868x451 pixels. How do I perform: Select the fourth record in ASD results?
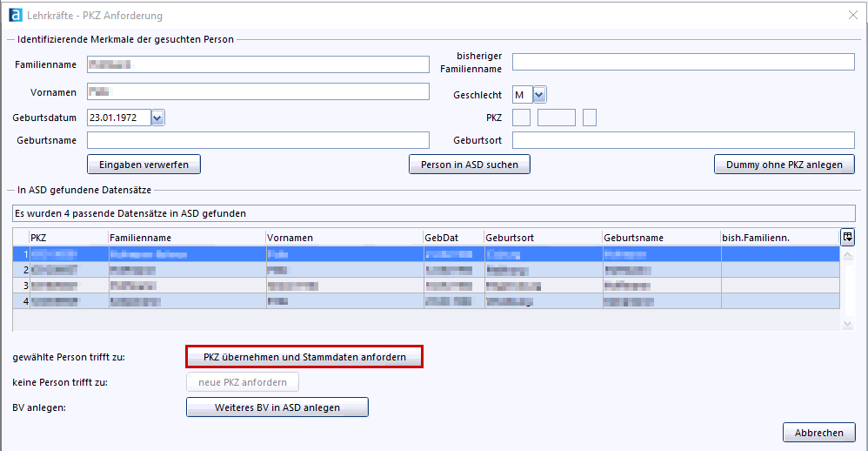[426, 301]
